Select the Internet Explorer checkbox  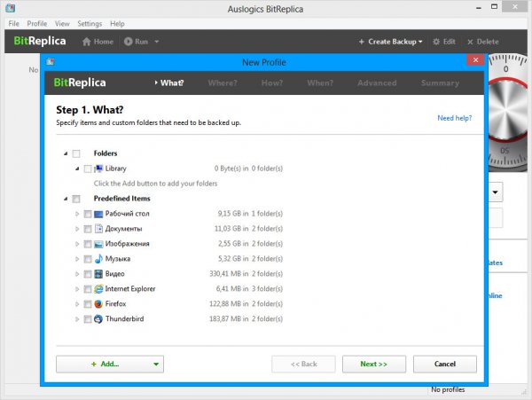click(x=88, y=289)
